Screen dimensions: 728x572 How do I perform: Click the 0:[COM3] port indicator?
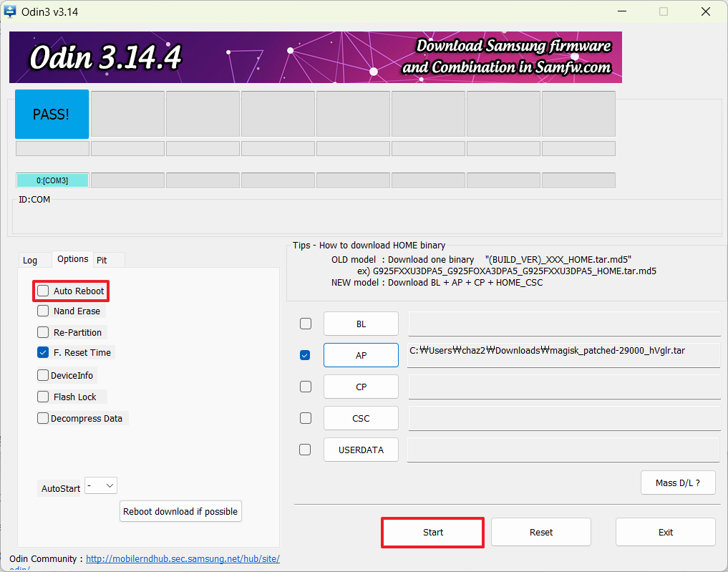52,180
